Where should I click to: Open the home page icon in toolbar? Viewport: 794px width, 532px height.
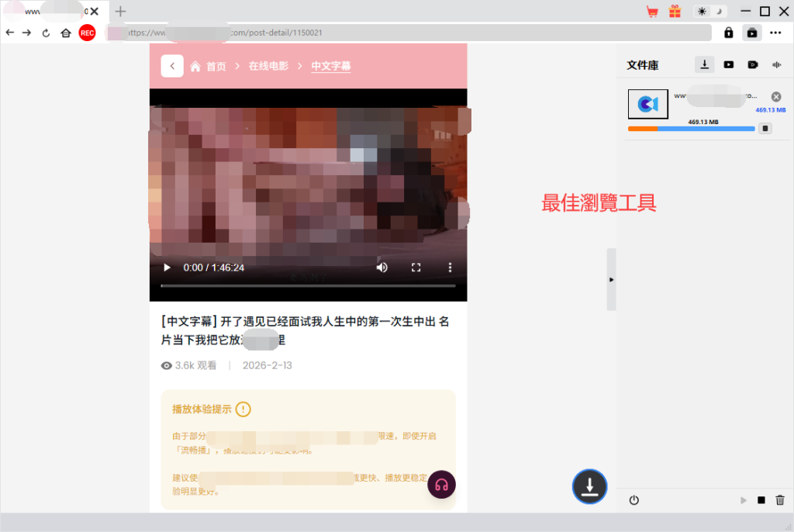66,33
